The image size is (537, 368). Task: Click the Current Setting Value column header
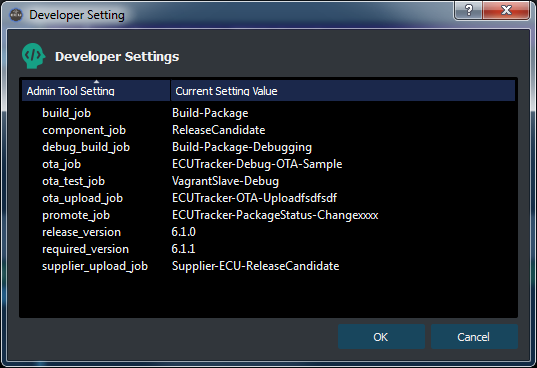(x=343, y=91)
